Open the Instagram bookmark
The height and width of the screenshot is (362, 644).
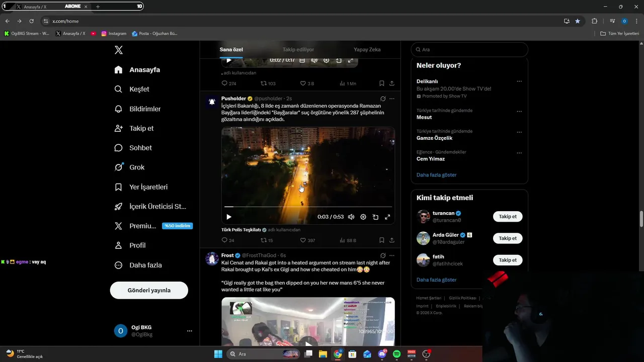coord(114,34)
